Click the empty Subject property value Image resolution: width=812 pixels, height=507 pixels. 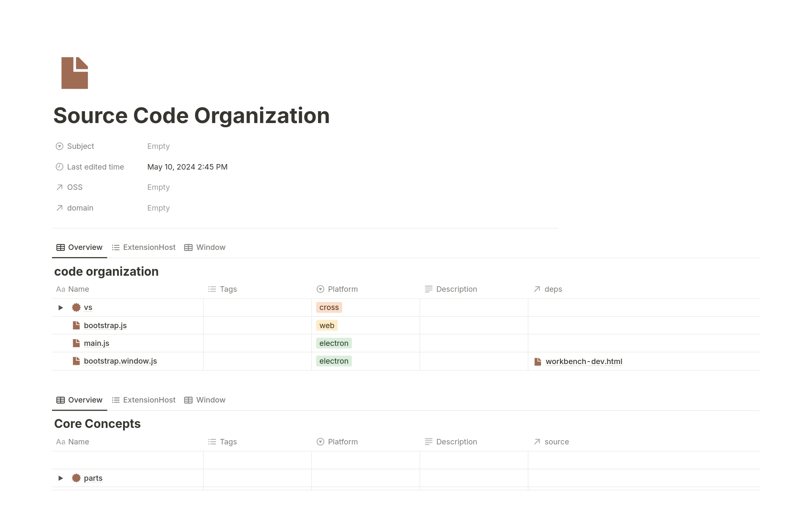(x=159, y=146)
